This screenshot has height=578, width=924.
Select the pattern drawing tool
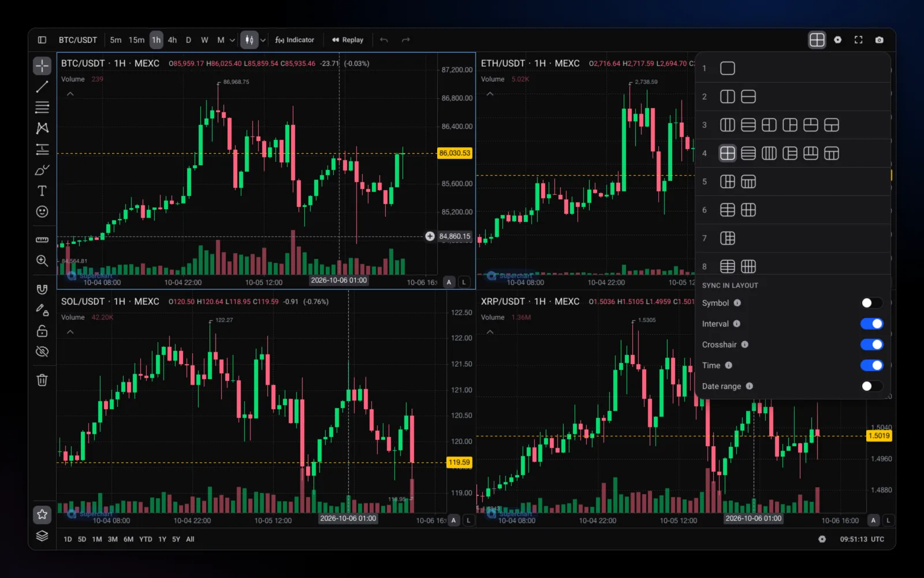tap(42, 128)
